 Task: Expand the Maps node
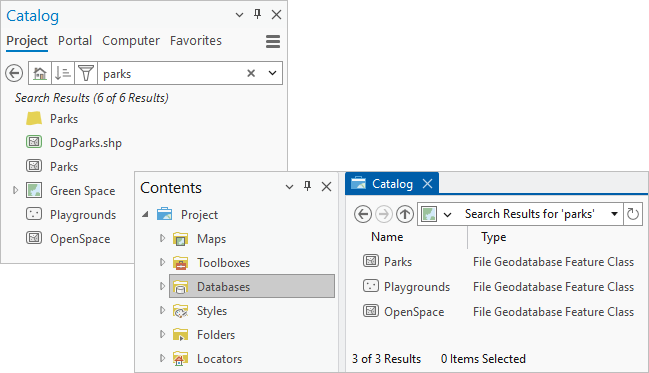162,238
